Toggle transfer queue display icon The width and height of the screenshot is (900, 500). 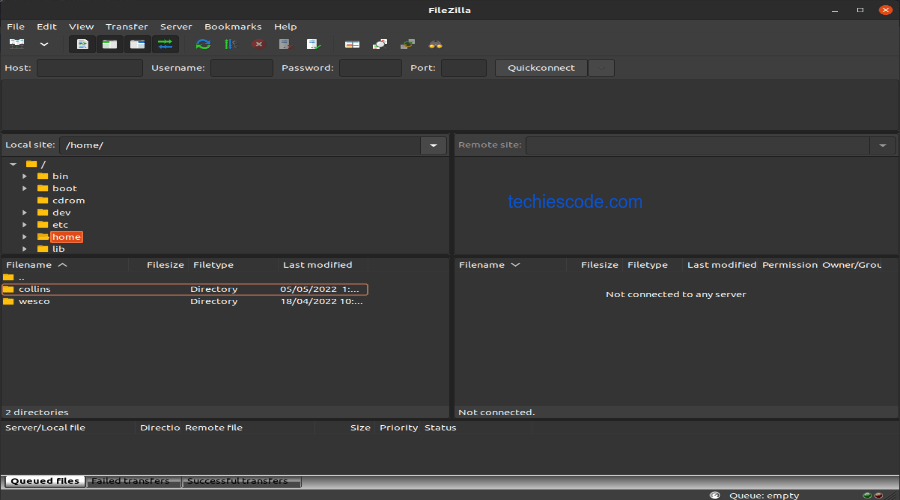click(x=165, y=44)
